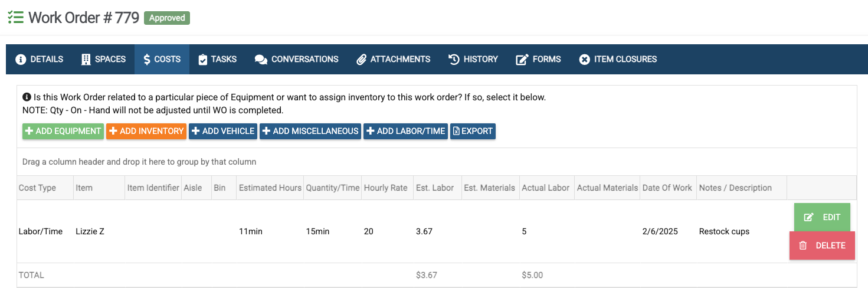Click the clipboard icon on Tasks tab
This screenshot has height=288, width=868.
pyautogui.click(x=202, y=60)
